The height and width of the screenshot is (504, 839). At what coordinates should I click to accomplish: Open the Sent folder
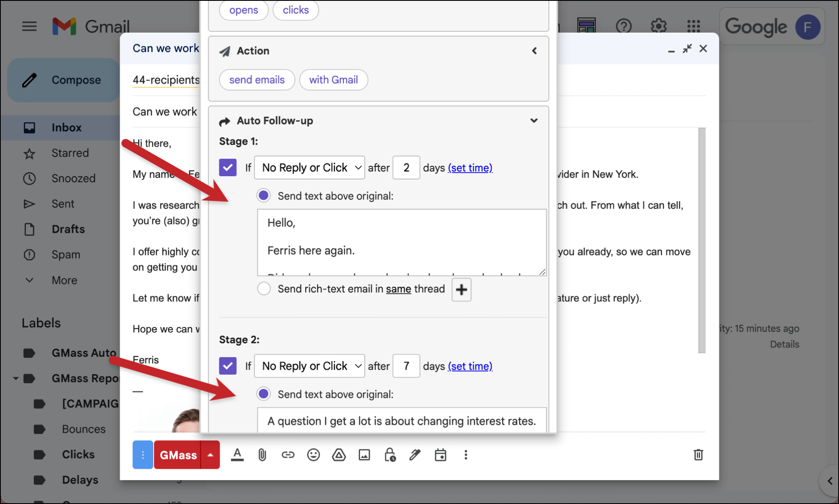63,204
